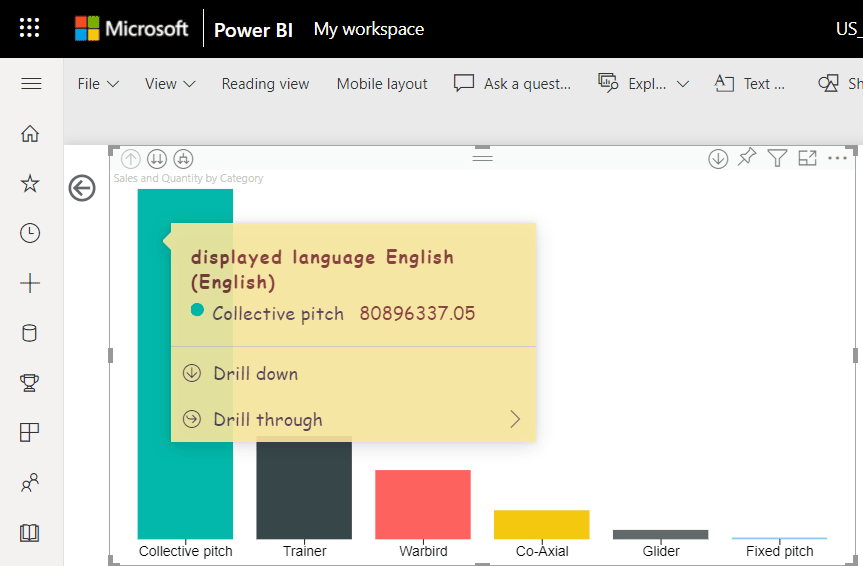Expand the File menu dropdown
Screen dimensions: 863x566
[99, 84]
